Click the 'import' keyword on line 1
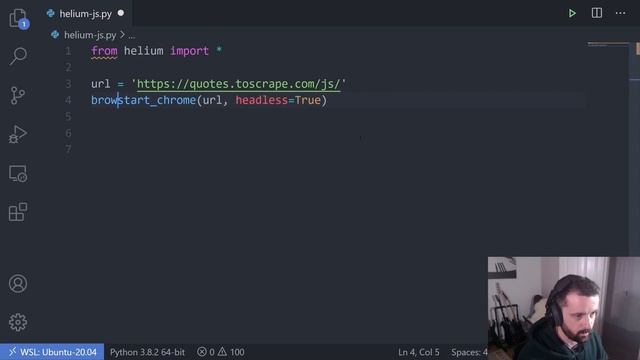Image resolution: width=640 pixels, height=360 pixels. click(x=189, y=51)
